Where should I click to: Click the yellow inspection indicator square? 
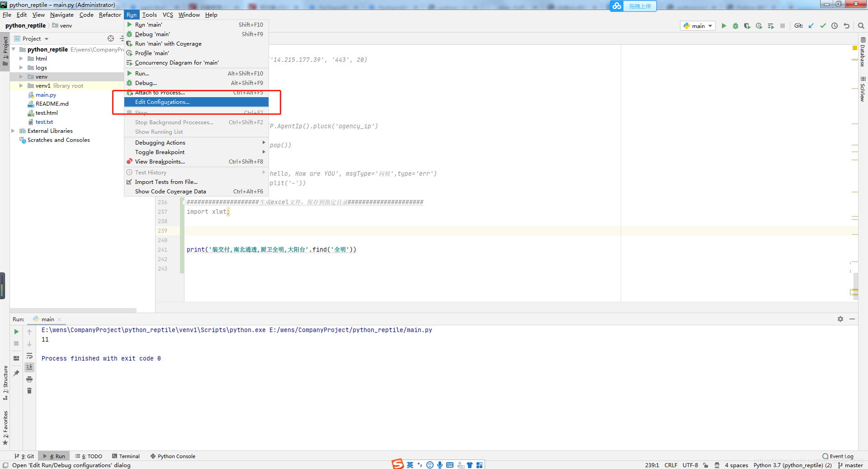854,48
